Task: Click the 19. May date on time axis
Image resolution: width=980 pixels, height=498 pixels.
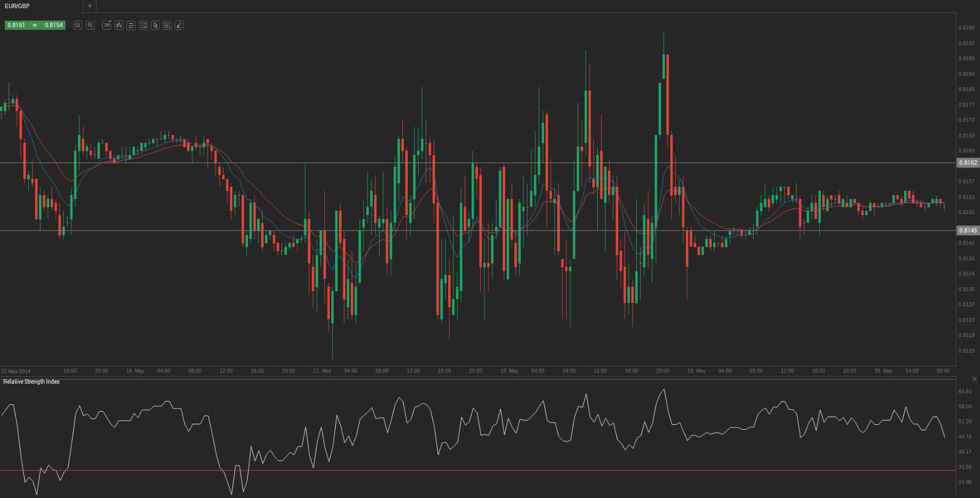Action: 696,371
